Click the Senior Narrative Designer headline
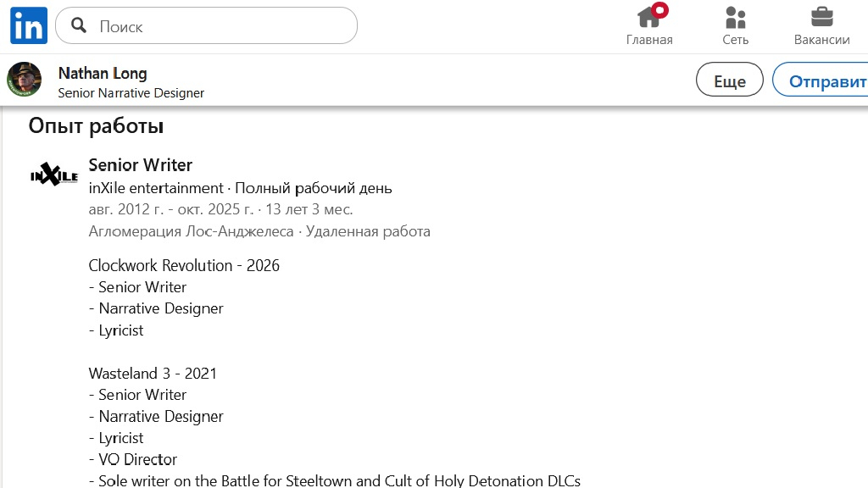 131,93
